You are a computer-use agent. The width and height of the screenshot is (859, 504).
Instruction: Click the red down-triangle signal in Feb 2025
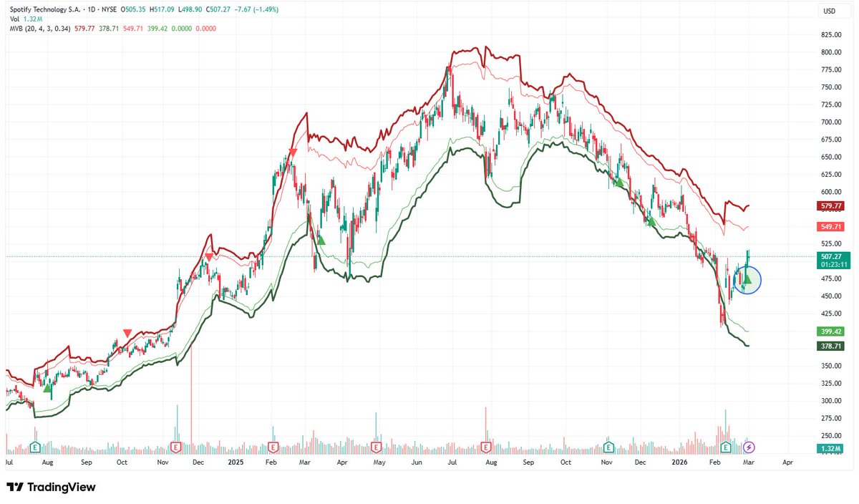click(292, 152)
